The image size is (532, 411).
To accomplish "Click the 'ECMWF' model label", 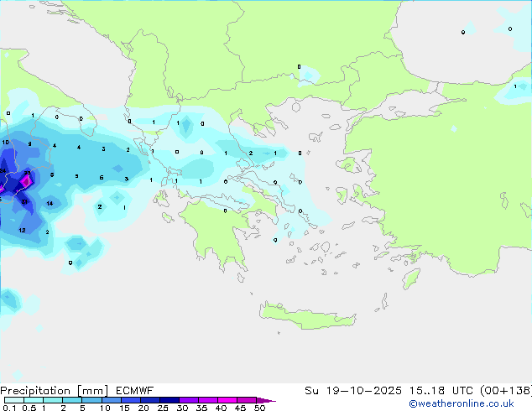I will pyautogui.click(x=135, y=391).
